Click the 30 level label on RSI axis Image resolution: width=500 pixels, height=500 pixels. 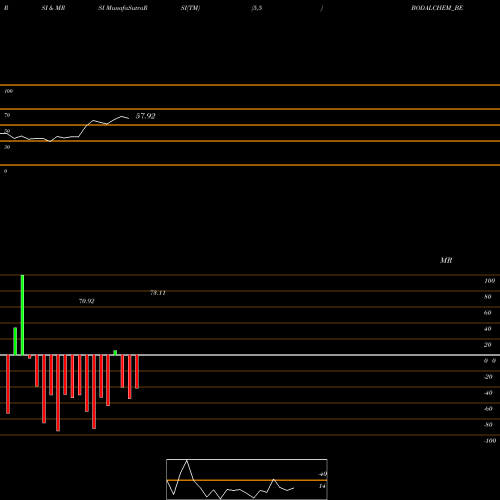pos(7,147)
